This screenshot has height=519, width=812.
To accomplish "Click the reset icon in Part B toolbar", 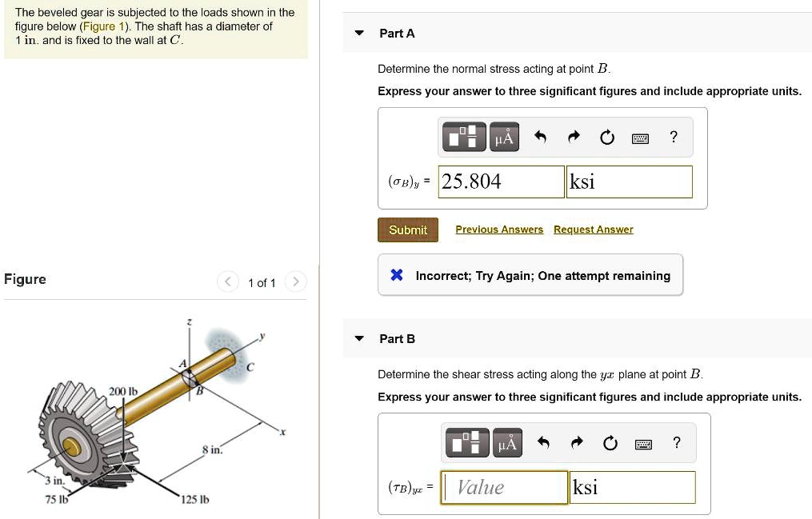I will click(610, 442).
